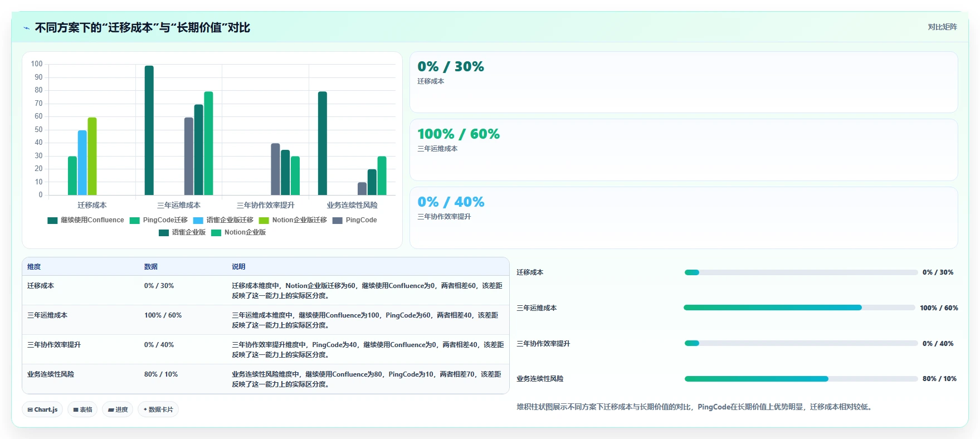This screenshot has height=439, width=980.
Task: Click the gray PingCode bar in 三年协作效率提升 group
Action: [275, 169]
